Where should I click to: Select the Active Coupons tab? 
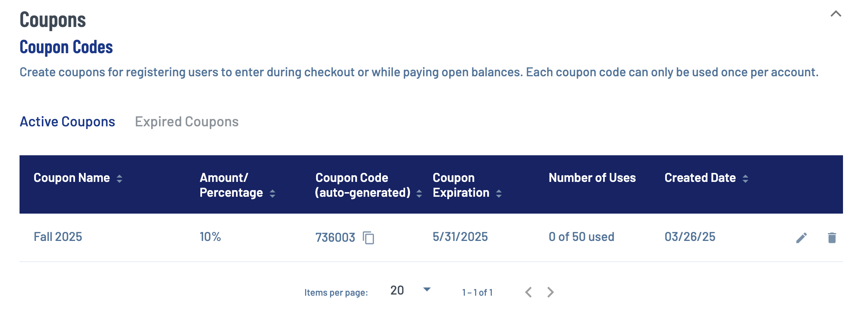(x=68, y=122)
